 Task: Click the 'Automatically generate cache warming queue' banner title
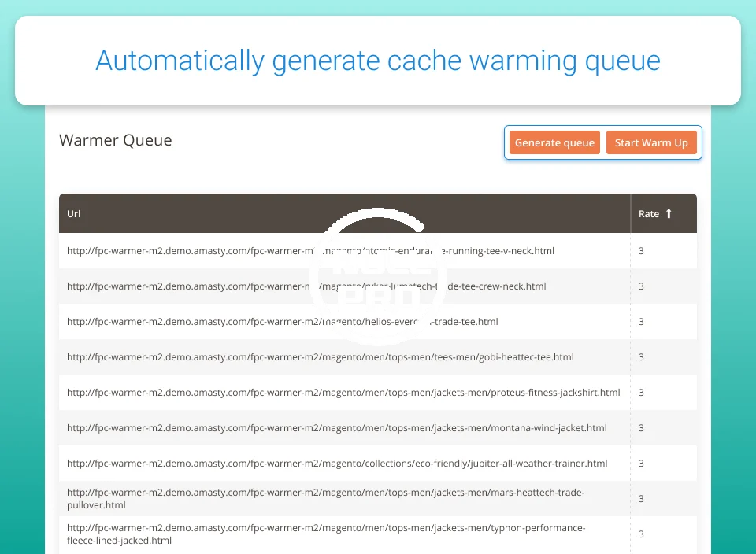click(378, 61)
